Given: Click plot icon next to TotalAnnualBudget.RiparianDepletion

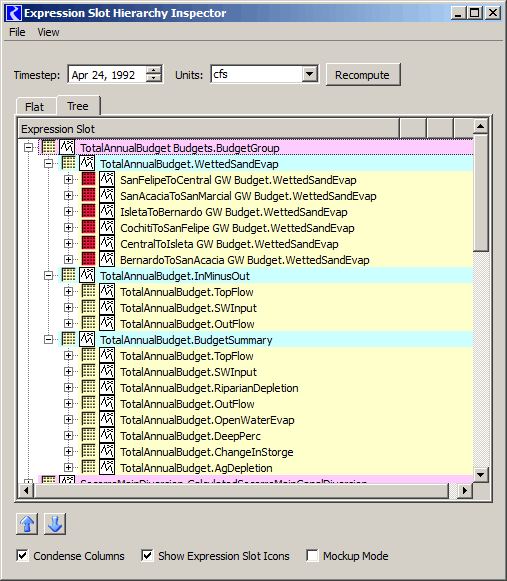Looking at the screenshot, I should (107, 388).
